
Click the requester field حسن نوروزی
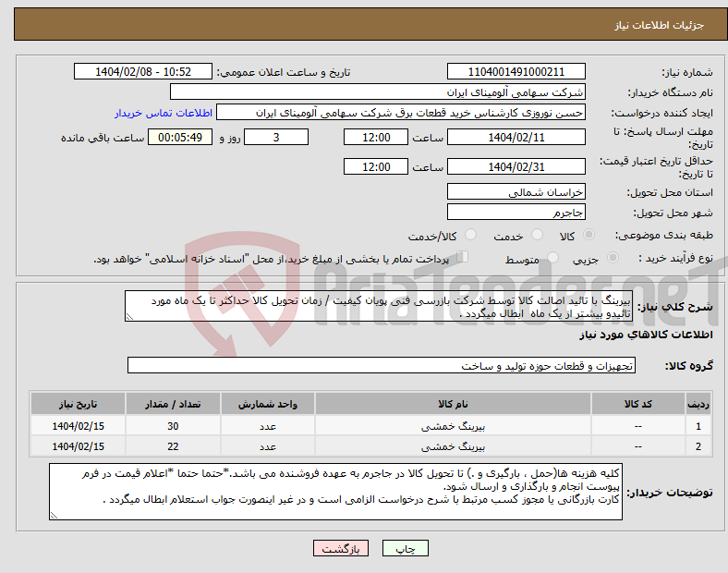click(x=401, y=113)
